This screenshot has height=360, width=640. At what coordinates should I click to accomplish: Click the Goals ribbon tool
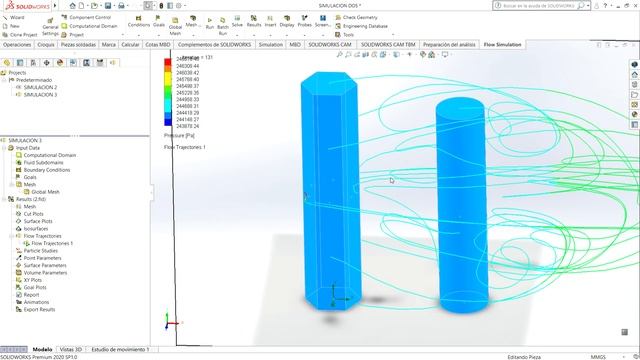tap(159, 22)
